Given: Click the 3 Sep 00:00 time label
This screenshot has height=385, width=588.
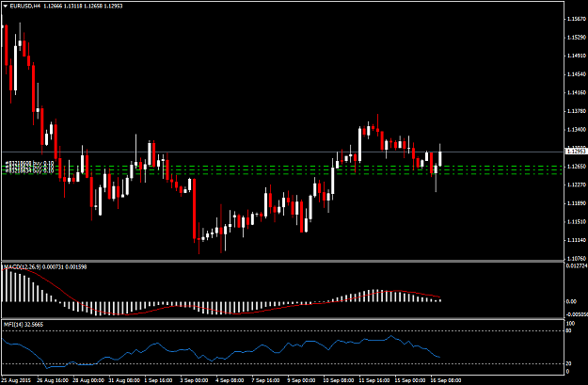Looking at the screenshot, I should [x=194, y=380].
